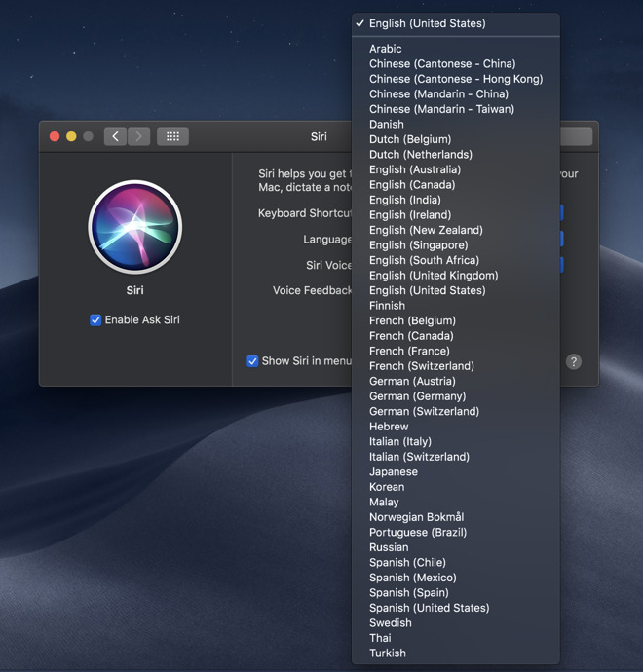
Task: Select Japanese language
Action: [x=456, y=471]
